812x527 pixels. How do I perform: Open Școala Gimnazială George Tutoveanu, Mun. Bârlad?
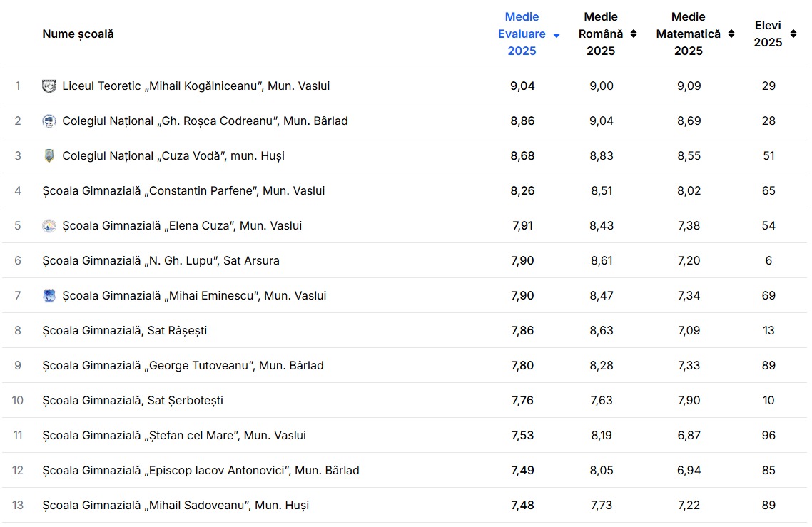(x=183, y=366)
